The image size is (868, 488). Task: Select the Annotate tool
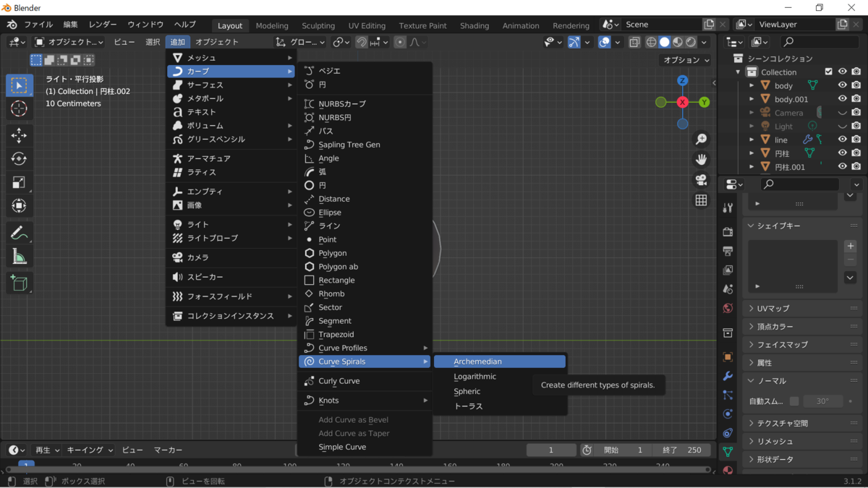(x=20, y=233)
